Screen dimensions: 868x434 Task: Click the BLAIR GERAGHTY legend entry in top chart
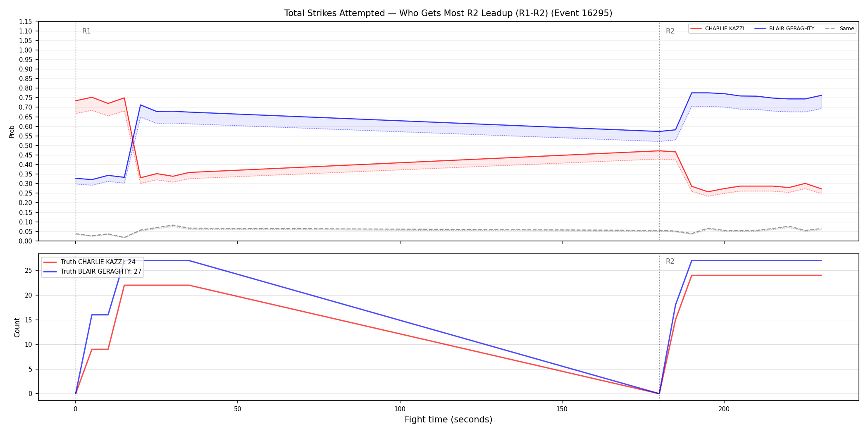(x=784, y=29)
